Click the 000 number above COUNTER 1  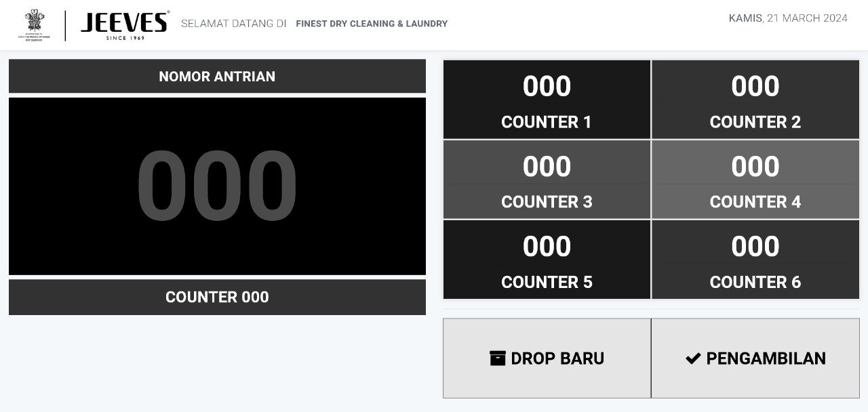click(547, 87)
